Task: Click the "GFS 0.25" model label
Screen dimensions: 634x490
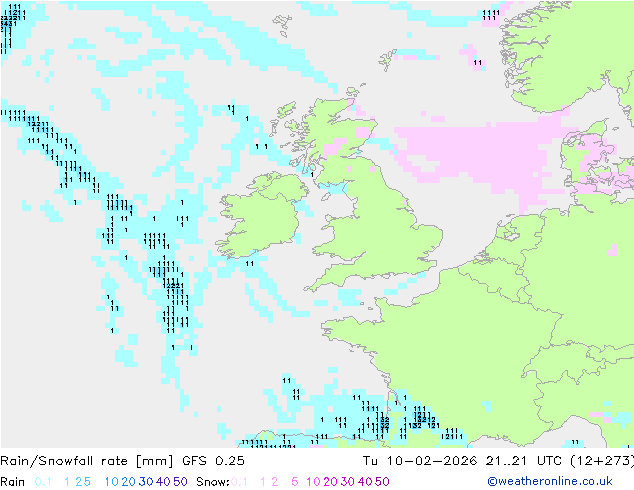Action: point(213,460)
